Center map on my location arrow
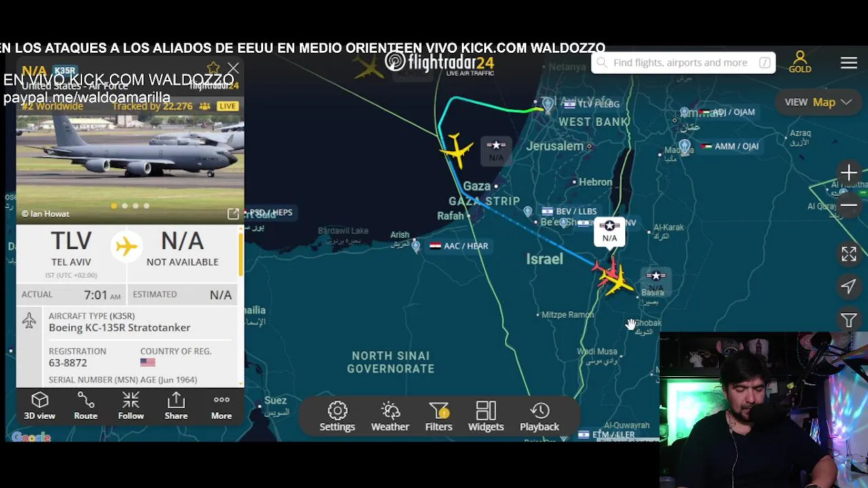The width and height of the screenshot is (868, 488). [x=848, y=287]
